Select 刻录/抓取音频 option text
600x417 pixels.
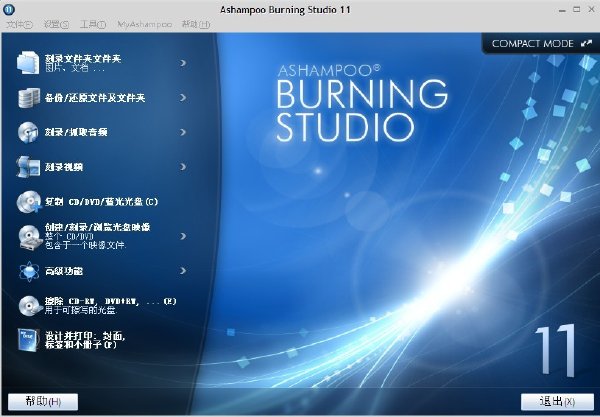(x=76, y=132)
